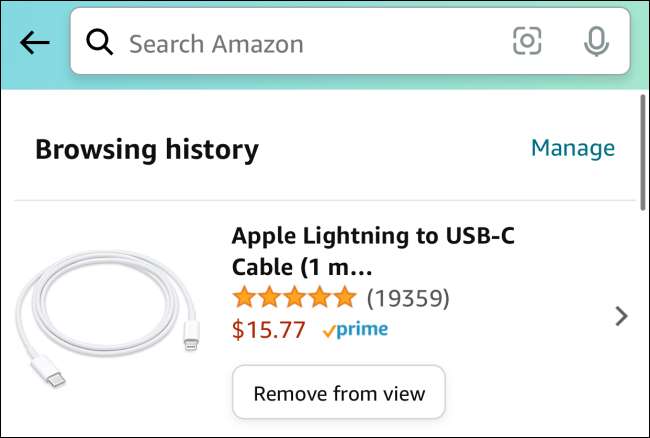
Task: Click the magnifying glass search icon
Action: [x=99, y=42]
